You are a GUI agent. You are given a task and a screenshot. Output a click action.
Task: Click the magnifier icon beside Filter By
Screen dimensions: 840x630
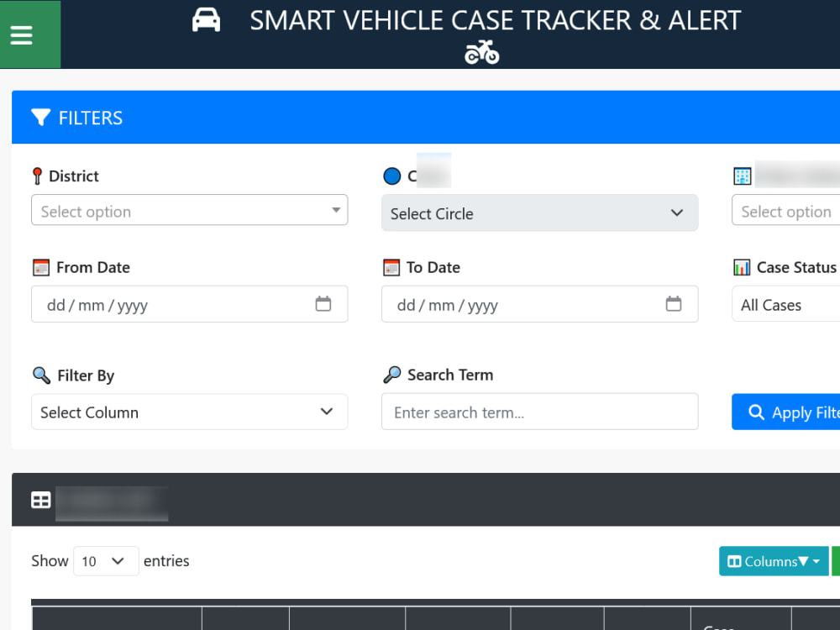point(41,375)
